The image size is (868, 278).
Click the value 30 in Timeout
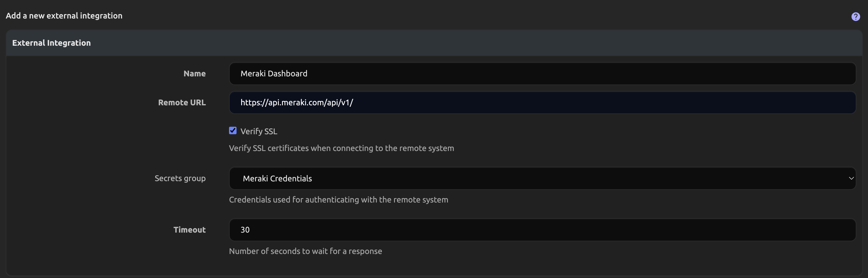click(x=245, y=230)
